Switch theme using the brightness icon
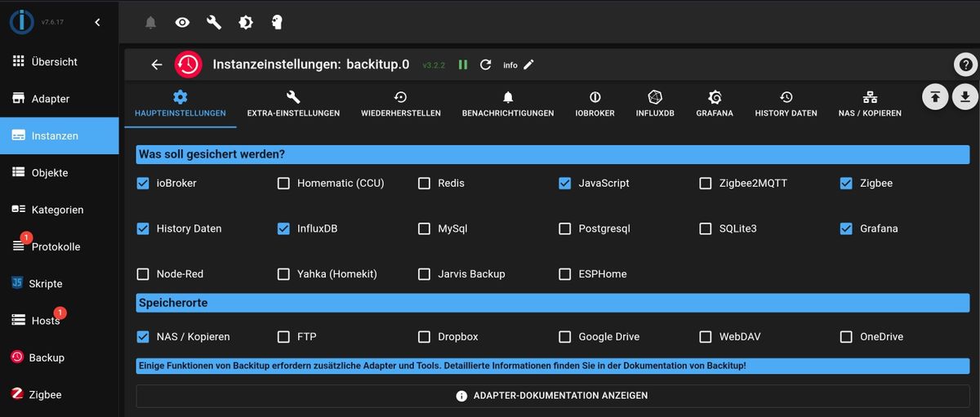This screenshot has width=980, height=417. 246,23
